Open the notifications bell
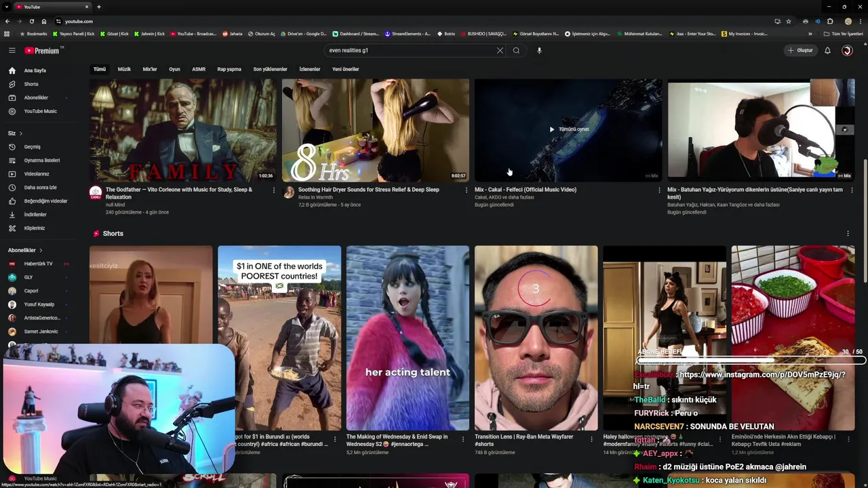The width and height of the screenshot is (868, 488). coord(827,50)
